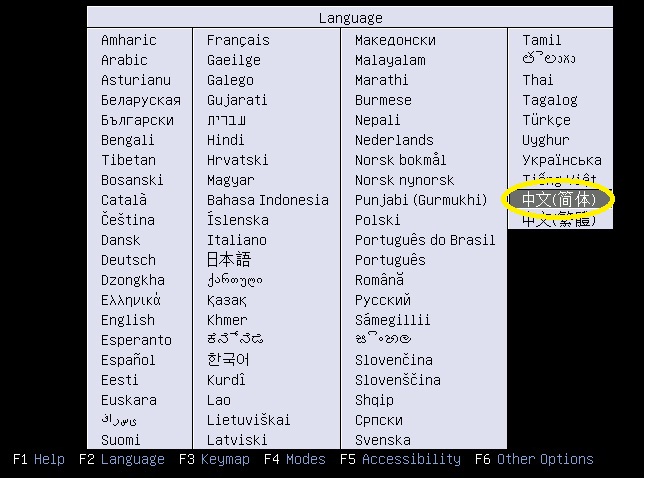Open F4 Modes options
Screen dimensions: 645x479
point(295,460)
